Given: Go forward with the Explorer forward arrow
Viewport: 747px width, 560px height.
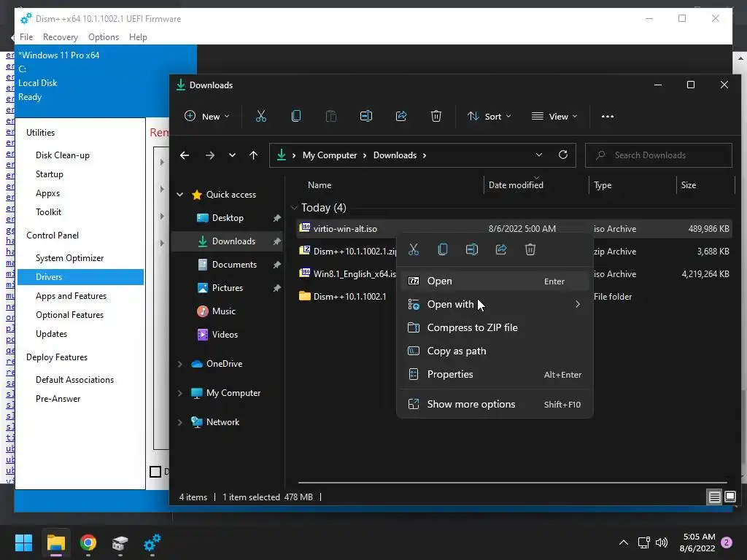Looking at the screenshot, I should click(x=209, y=155).
